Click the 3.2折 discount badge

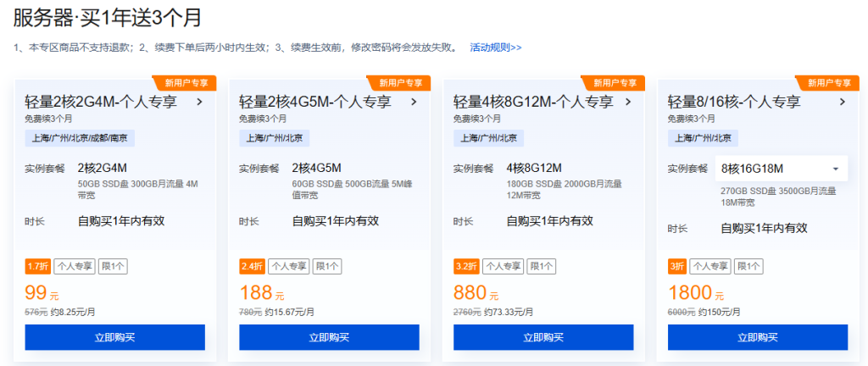click(x=466, y=266)
